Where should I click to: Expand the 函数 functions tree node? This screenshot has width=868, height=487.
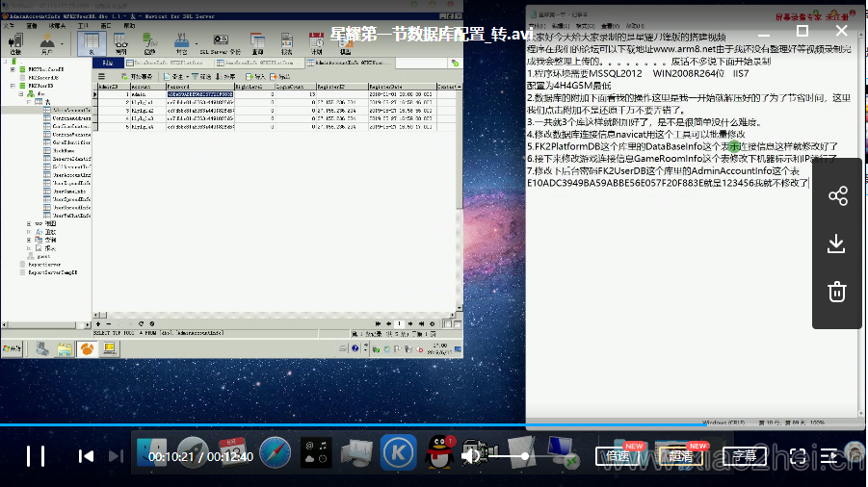[29, 232]
